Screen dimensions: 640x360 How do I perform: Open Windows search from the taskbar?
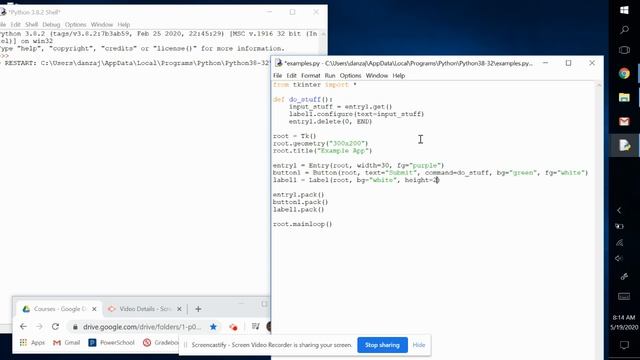624,30
